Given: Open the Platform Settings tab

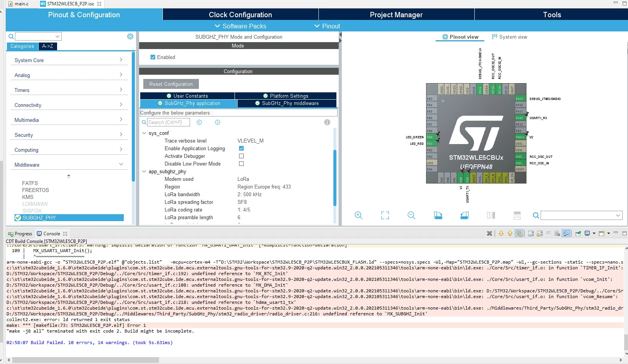Looking at the screenshot, I should click(285, 96).
